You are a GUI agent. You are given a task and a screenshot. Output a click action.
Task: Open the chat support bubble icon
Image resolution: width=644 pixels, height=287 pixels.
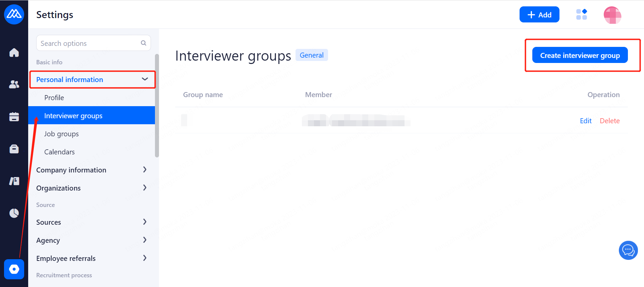pyautogui.click(x=628, y=250)
